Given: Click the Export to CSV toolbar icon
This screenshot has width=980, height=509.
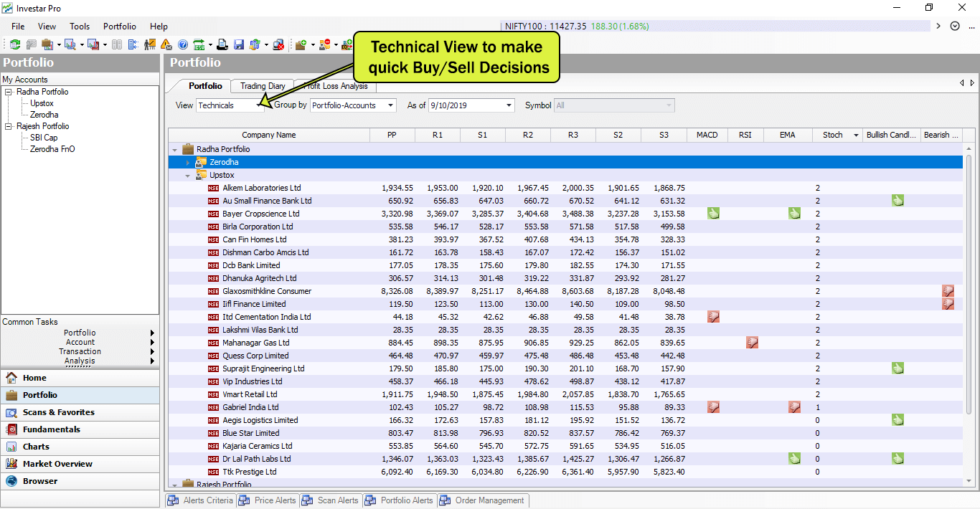Looking at the screenshot, I should tap(198, 44).
